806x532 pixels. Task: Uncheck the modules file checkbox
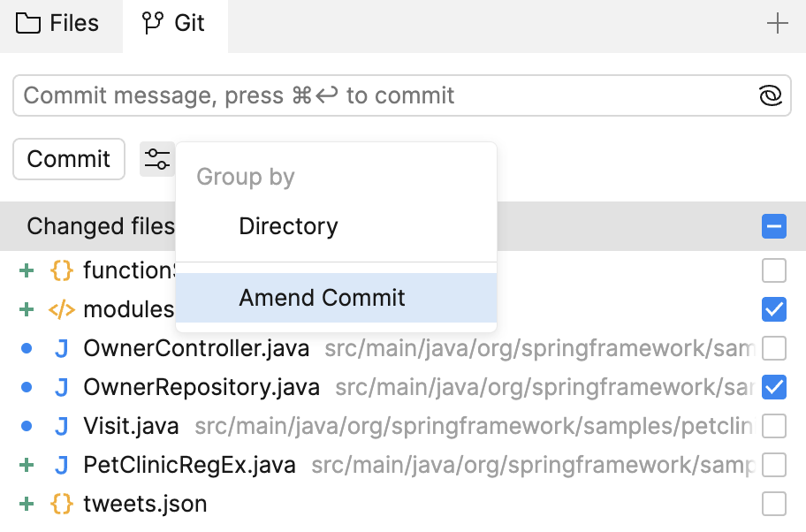point(774,308)
